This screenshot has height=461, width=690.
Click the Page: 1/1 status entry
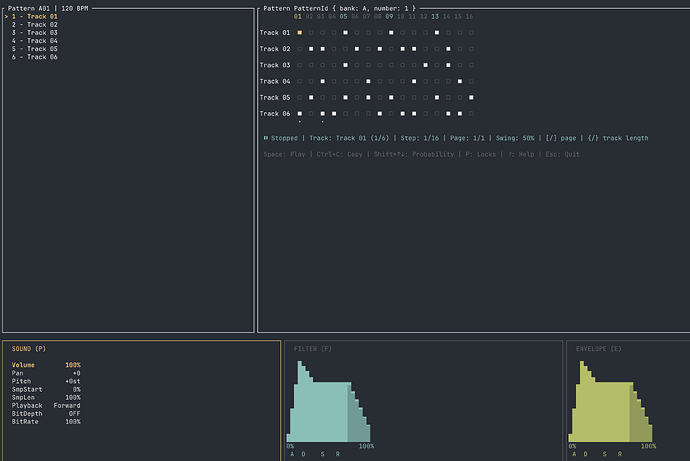pos(467,138)
